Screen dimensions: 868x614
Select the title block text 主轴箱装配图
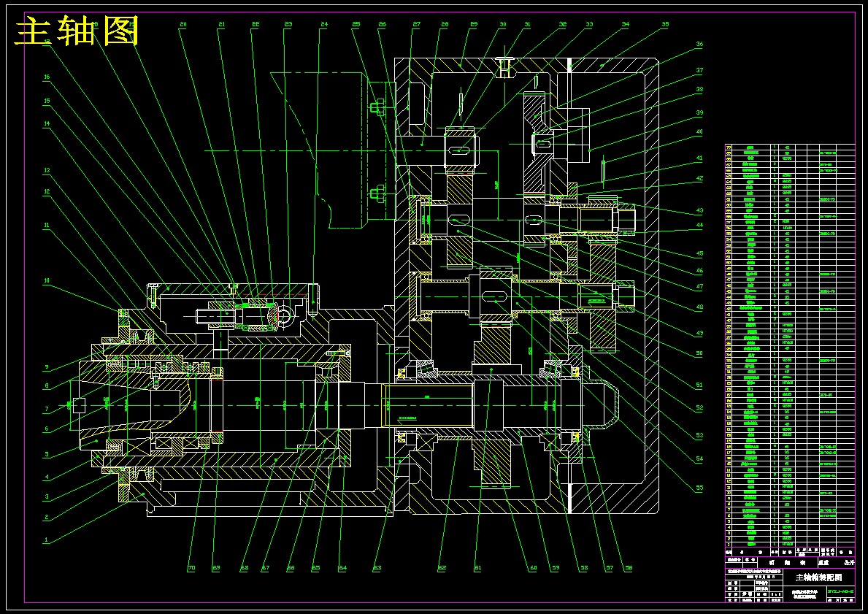click(x=819, y=577)
